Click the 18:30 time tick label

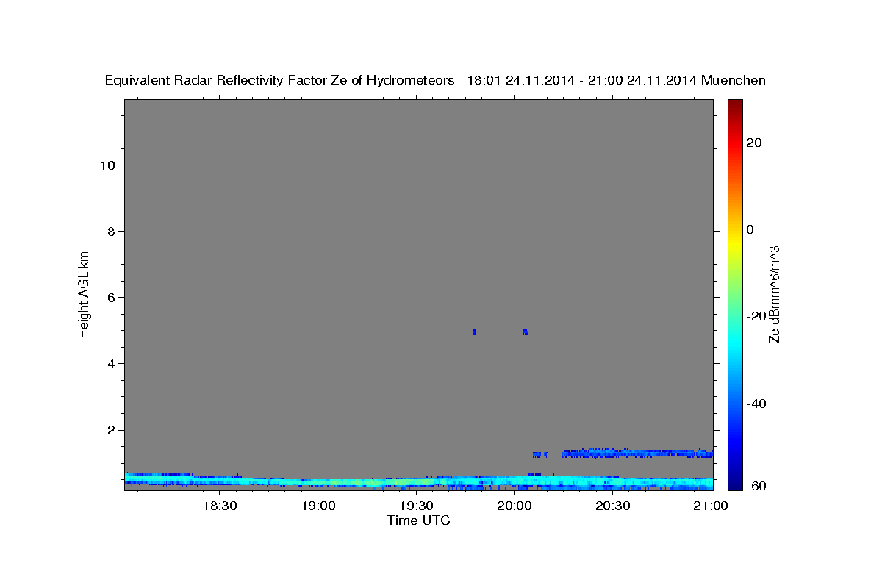pyautogui.click(x=220, y=506)
